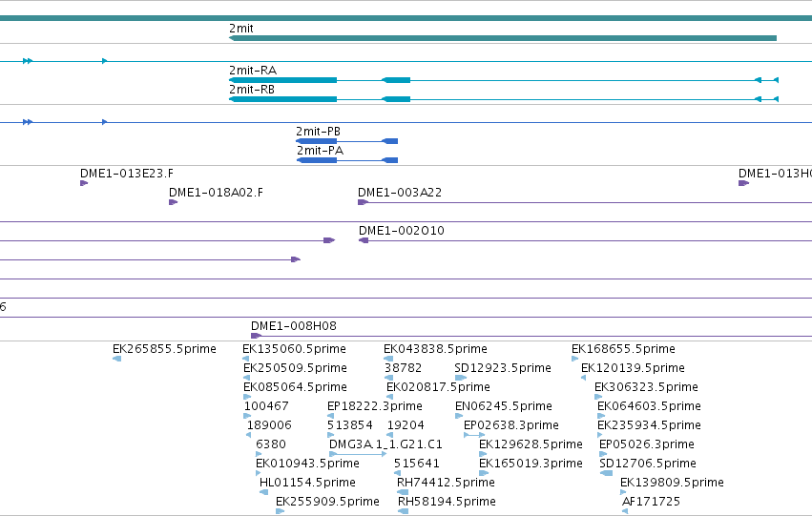Screen dimensions: 812x516
Task: Select EST EN06245.5prime
Action: [504, 406]
